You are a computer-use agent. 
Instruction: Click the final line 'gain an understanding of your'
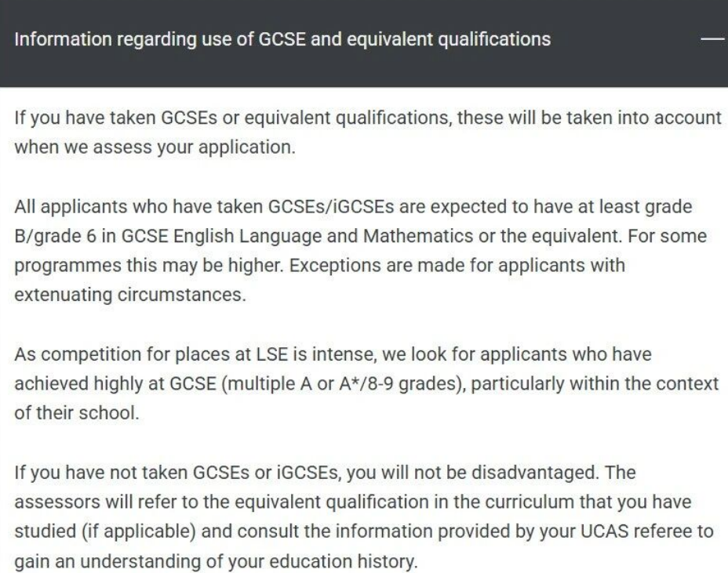coord(216,562)
